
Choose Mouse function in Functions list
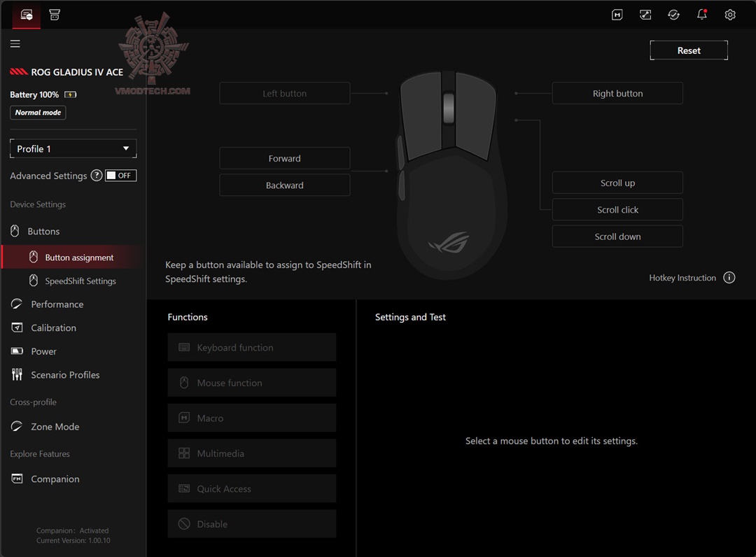click(x=252, y=383)
